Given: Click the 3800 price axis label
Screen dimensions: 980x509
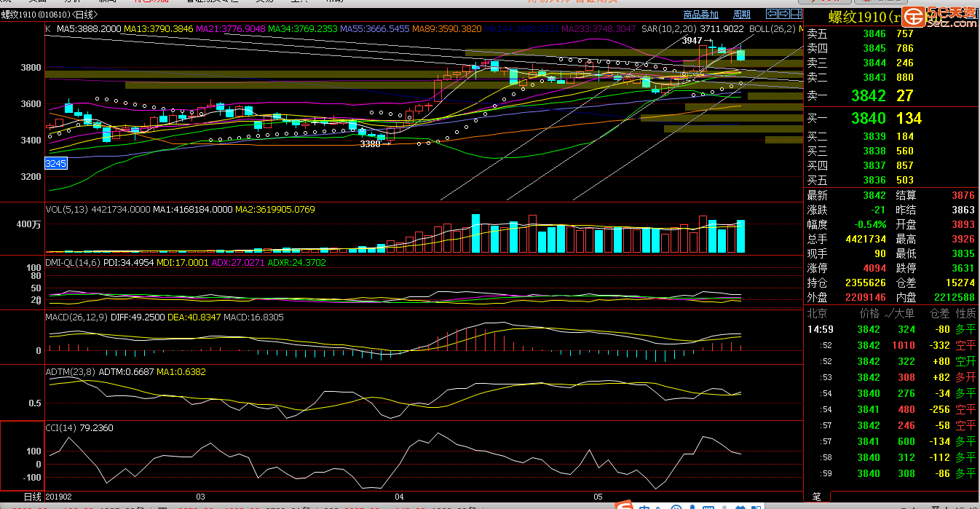Looking at the screenshot, I should pos(30,68).
